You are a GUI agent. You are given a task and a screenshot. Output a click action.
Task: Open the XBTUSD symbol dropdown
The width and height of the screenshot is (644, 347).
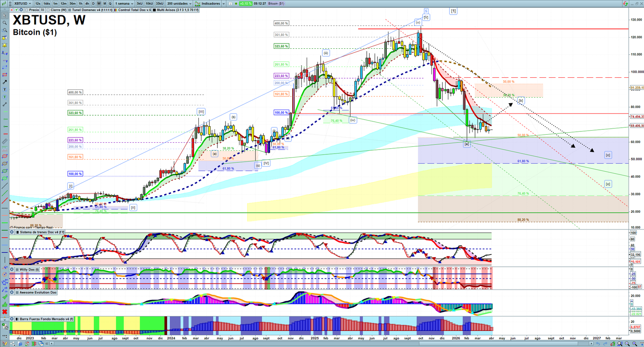pos(23,4)
